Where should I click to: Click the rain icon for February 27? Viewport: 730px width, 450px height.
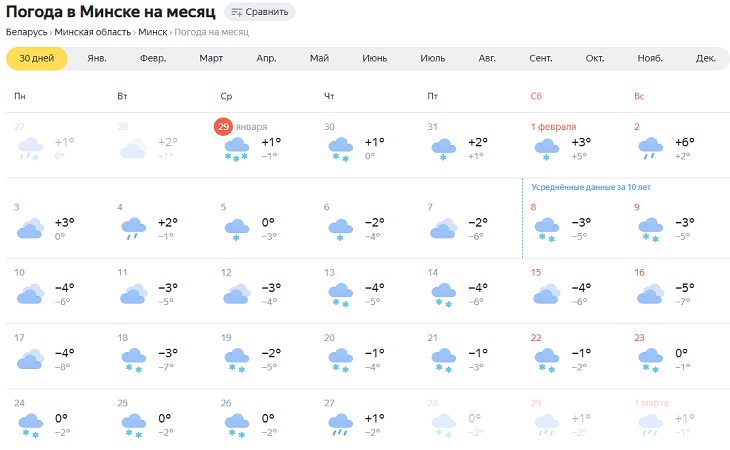click(340, 425)
